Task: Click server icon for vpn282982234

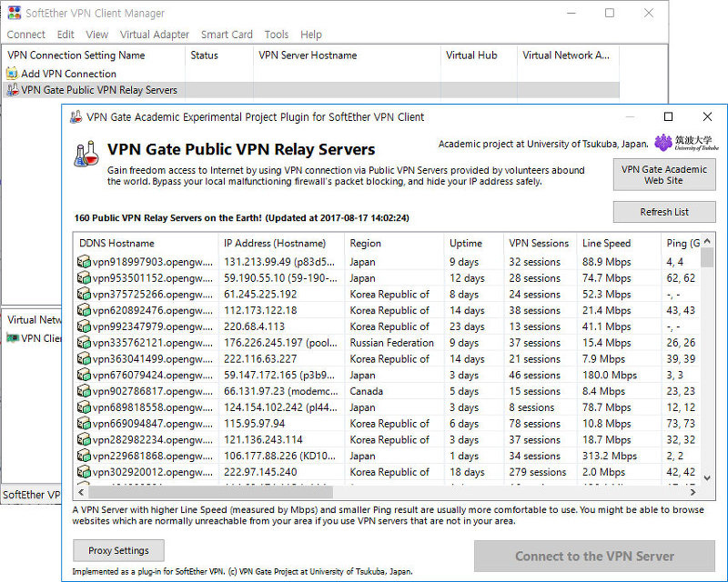Action: click(x=84, y=439)
